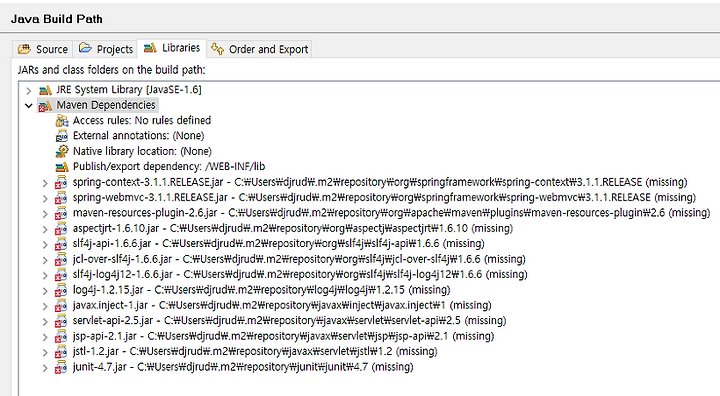Click the spring-context jar missing icon
720x396 pixels.
pyautogui.click(x=61, y=183)
